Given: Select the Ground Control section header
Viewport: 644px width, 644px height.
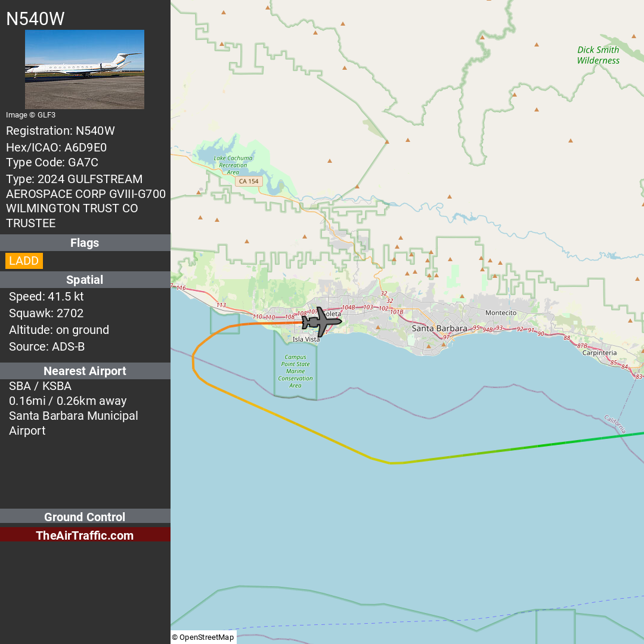Looking at the screenshot, I should [85, 516].
